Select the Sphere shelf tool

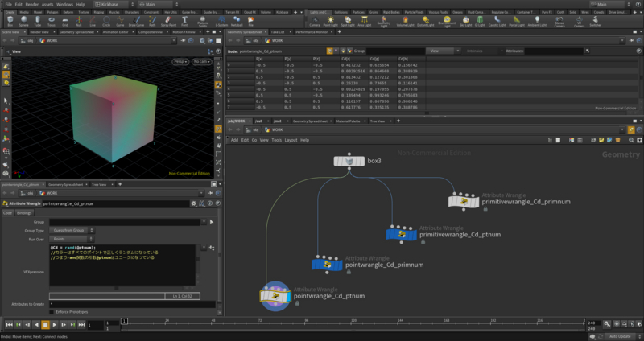tap(24, 21)
